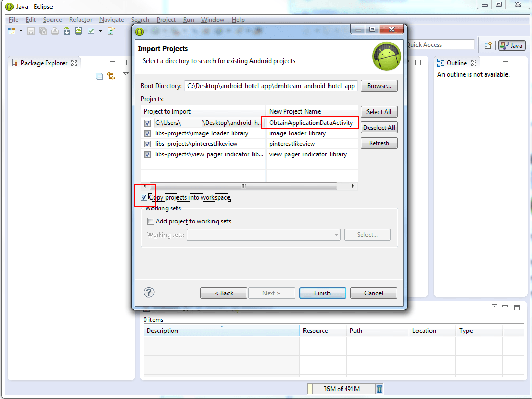This screenshot has height=399, width=532.
Task: Click the Quick Access search field
Action: click(x=440, y=45)
